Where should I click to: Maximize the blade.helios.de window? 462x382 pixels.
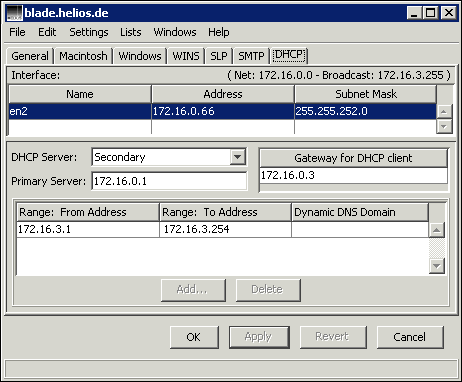[430, 13]
